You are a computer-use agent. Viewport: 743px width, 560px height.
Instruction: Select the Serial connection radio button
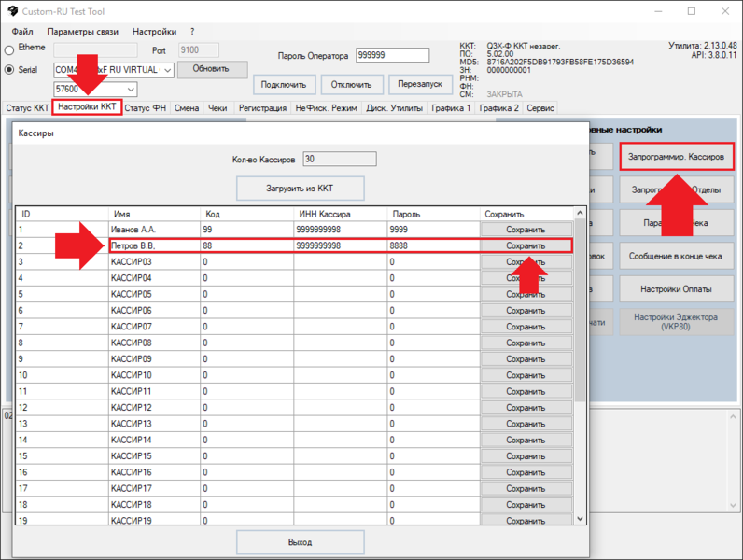click(10, 69)
